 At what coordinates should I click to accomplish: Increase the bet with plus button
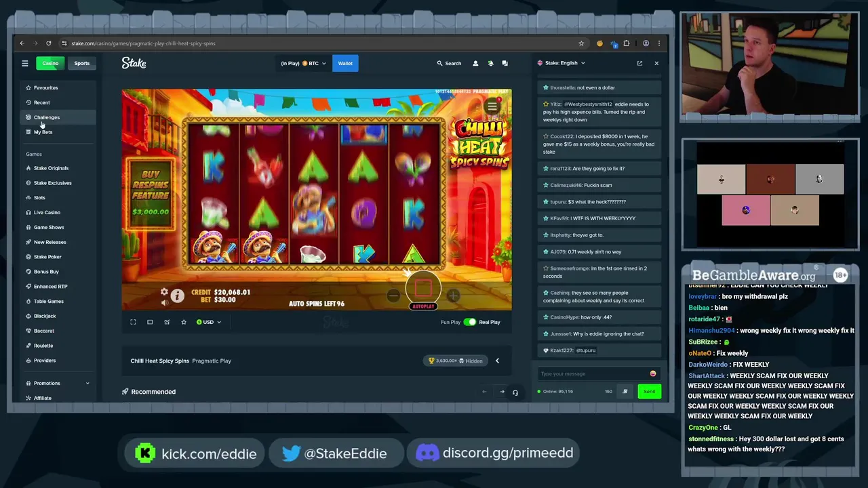point(453,296)
